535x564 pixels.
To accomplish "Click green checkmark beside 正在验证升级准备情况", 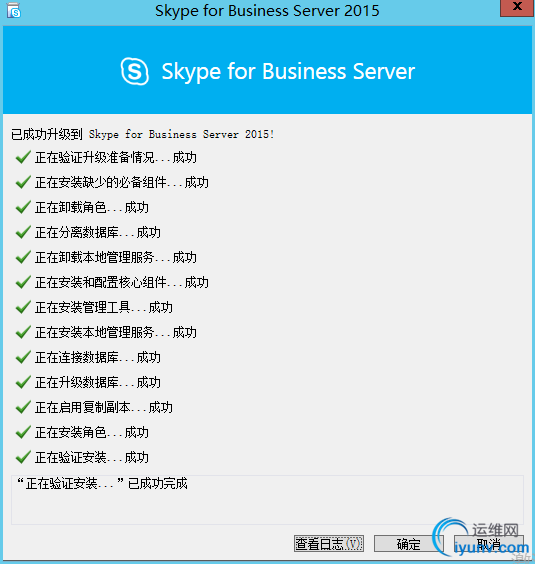I will point(23,157).
